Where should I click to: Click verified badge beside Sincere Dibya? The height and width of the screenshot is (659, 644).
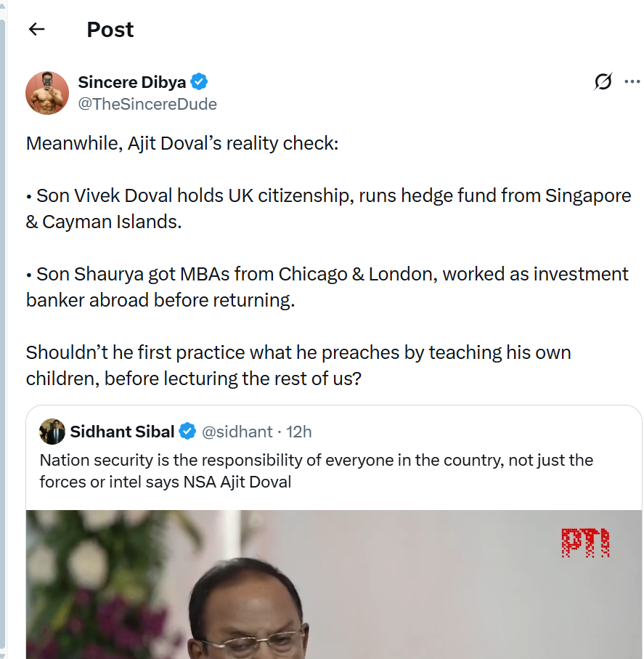tap(199, 82)
